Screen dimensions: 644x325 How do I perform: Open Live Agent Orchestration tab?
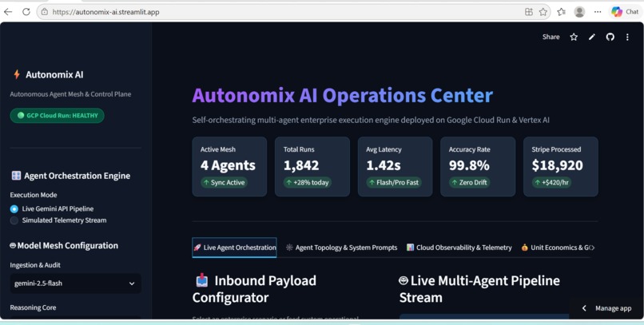click(235, 248)
